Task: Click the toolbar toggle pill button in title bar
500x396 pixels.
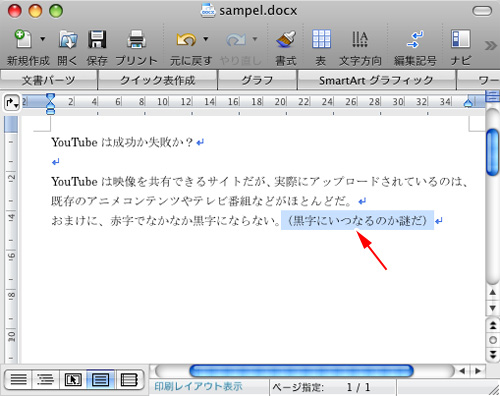Action: click(x=482, y=11)
